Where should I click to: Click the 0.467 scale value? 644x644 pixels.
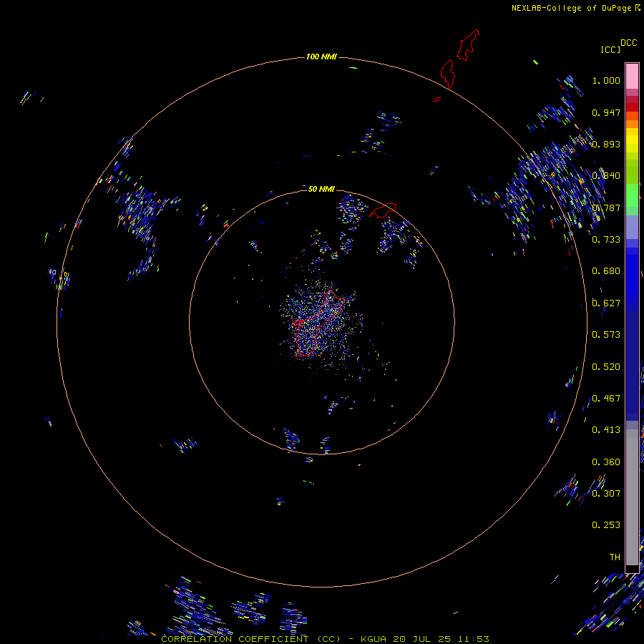point(606,399)
